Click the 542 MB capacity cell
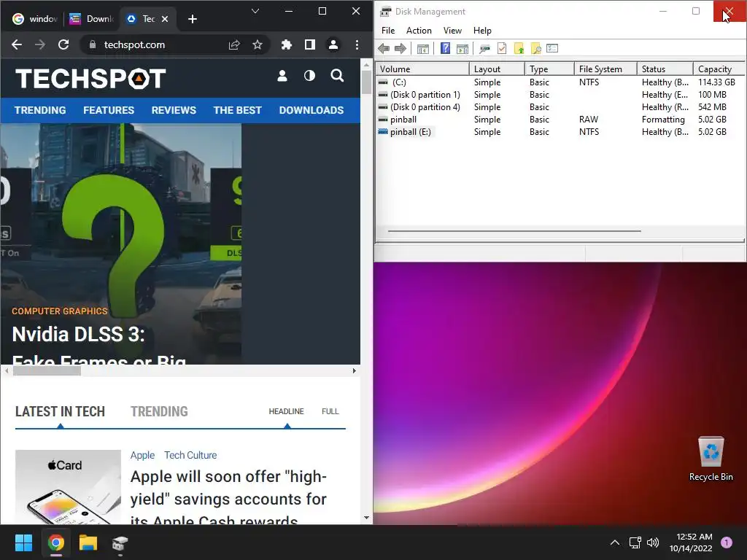The image size is (747, 560). [712, 107]
